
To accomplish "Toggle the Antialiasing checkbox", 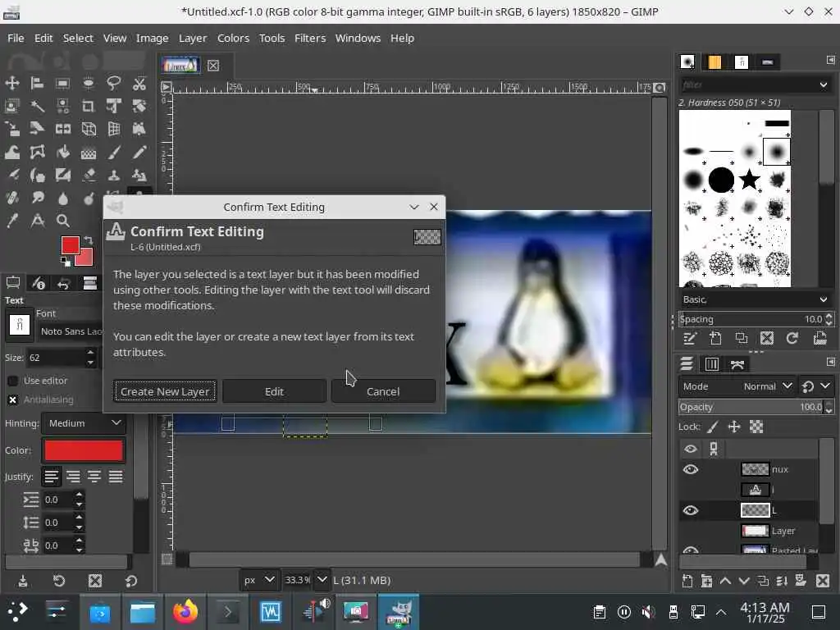I will tap(13, 399).
